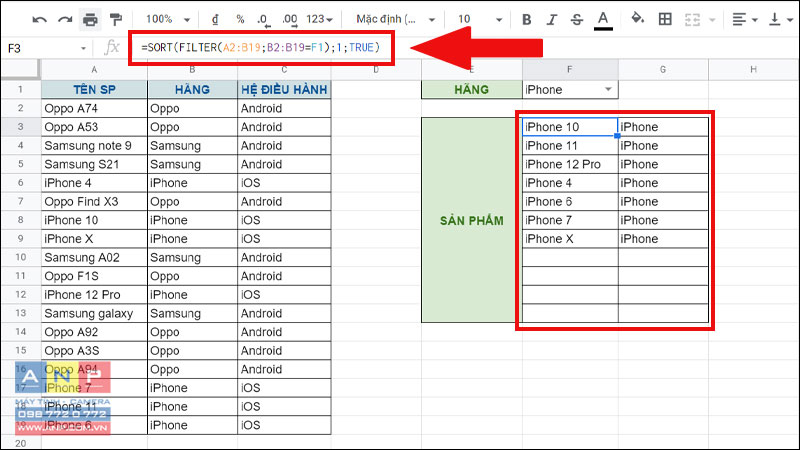The image size is (800, 450).
Task: Open the font dropdown Mặc định
Action: tap(395, 19)
